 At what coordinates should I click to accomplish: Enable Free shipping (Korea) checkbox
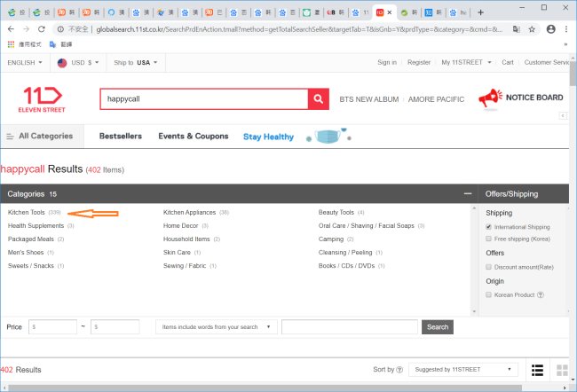click(x=489, y=239)
